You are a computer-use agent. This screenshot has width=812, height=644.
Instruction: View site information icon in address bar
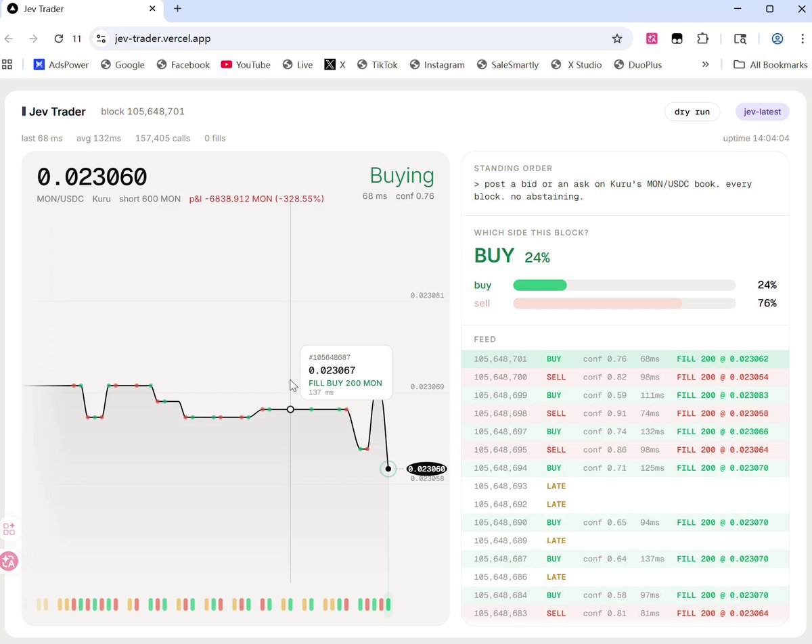pyautogui.click(x=101, y=39)
